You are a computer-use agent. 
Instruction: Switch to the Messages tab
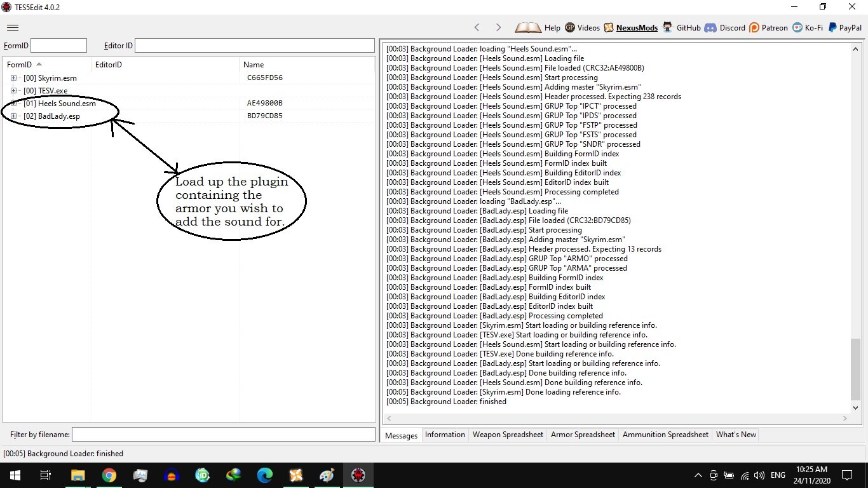coord(401,435)
